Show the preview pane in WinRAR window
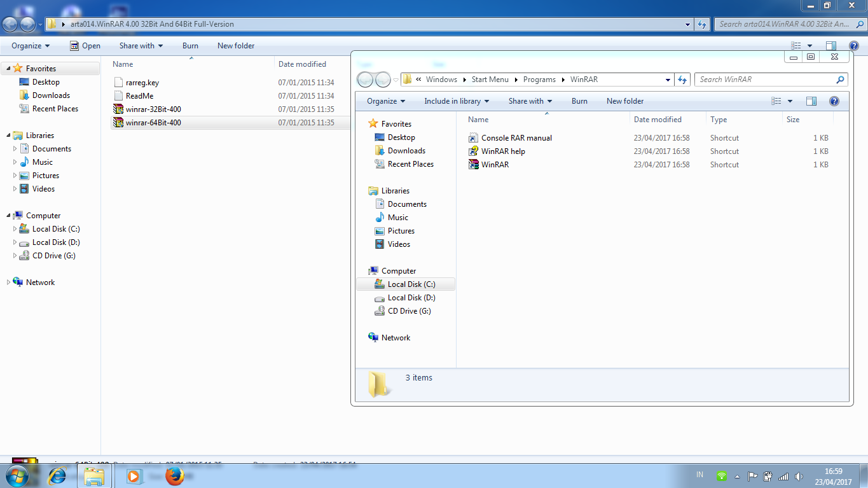This screenshot has height=488, width=868. [811, 101]
